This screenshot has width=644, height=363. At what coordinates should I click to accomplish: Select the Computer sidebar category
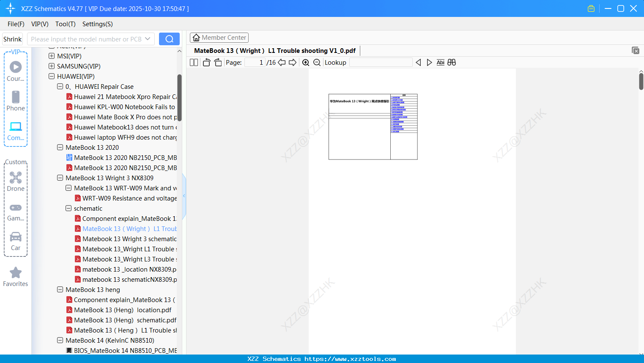coord(16,131)
